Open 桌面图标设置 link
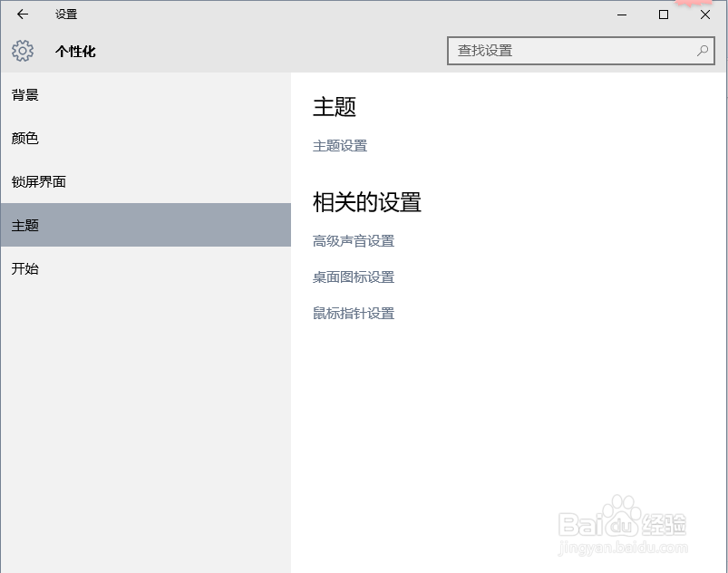 click(354, 277)
